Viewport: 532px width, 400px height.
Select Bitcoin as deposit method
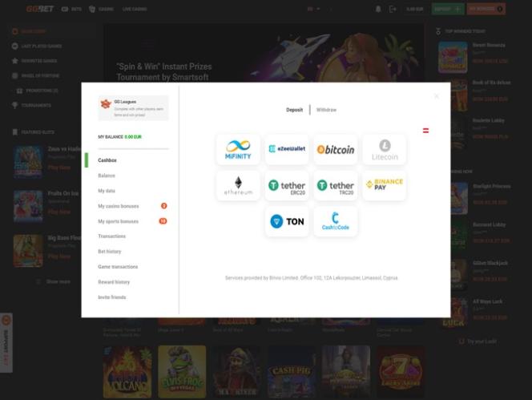coord(335,149)
